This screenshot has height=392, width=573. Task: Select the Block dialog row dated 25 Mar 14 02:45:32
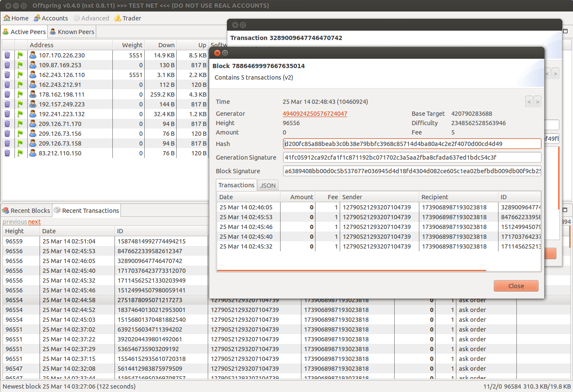click(x=379, y=246)
